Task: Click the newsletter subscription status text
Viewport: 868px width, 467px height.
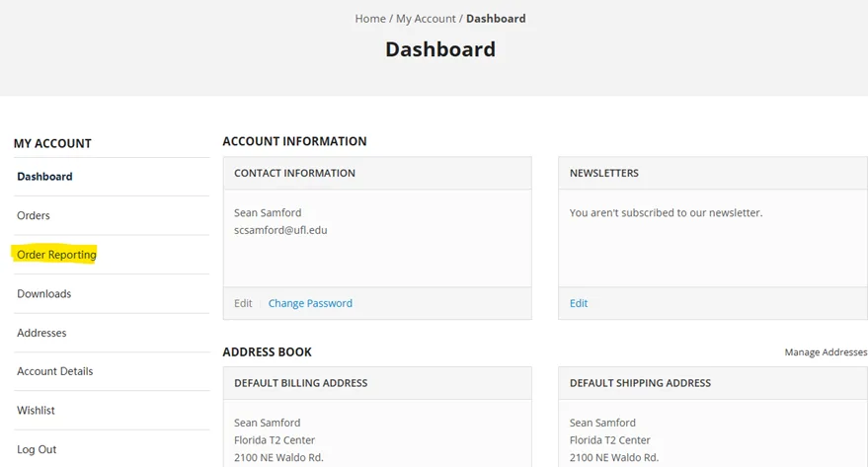Action: 666,212
